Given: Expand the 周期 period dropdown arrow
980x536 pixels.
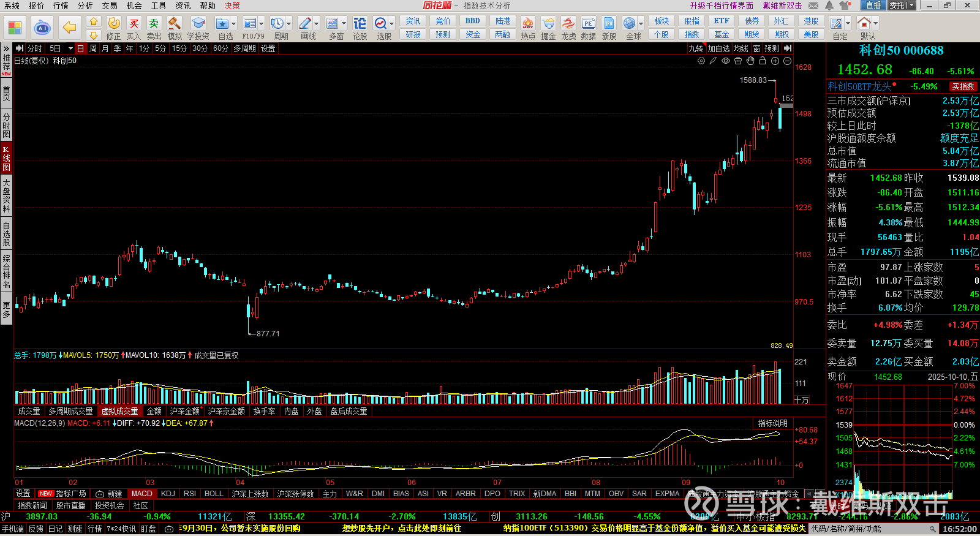Looking at the screenshot, I should [289, 24].
